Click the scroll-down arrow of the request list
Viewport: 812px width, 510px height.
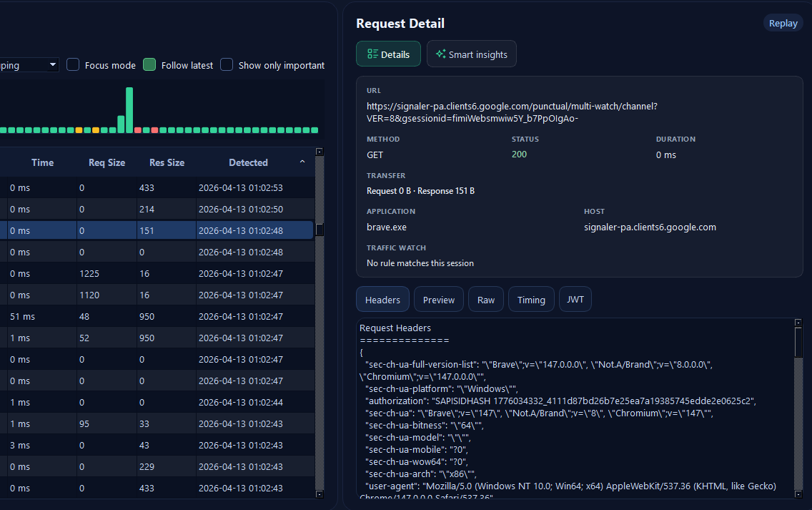(x=320, y=494)
